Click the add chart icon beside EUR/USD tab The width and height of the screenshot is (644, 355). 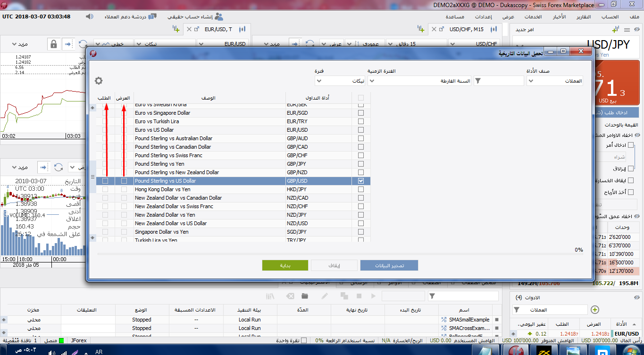coord(177,29)
